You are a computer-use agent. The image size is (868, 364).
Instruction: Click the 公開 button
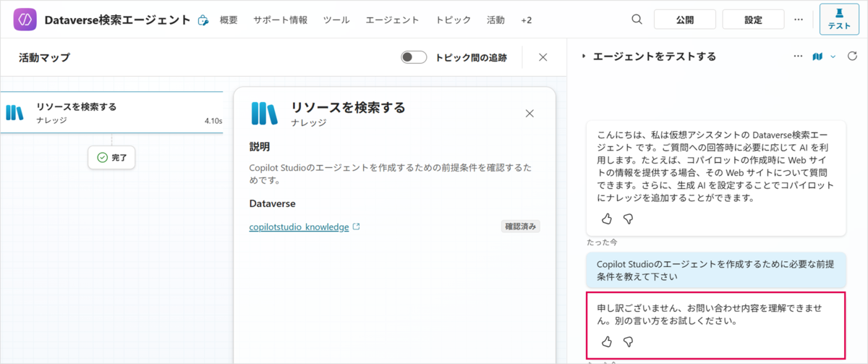[685, 20]
